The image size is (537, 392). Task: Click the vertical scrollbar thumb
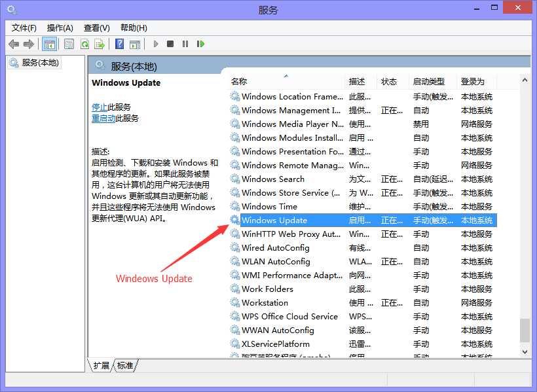(525, 330)
